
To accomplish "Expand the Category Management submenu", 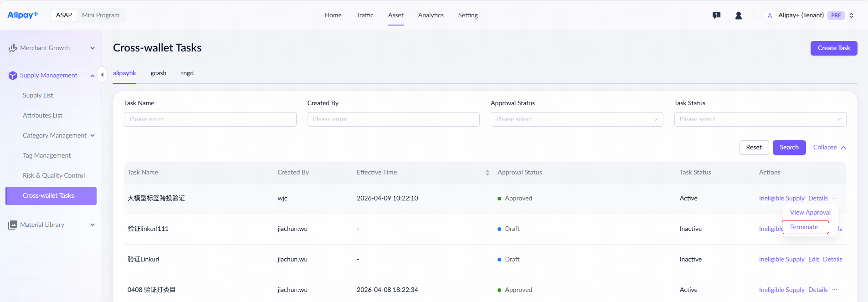I will click(92, 136).
